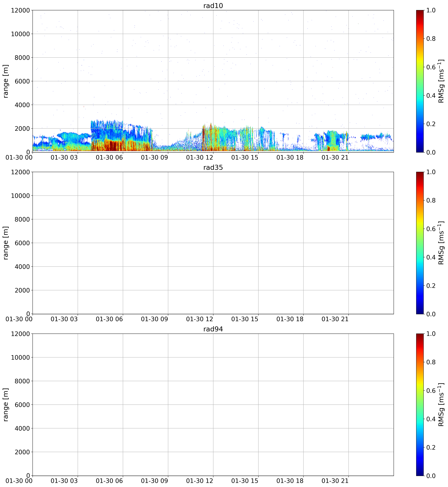Click the 'RMSg [ms⁻¹]' label beside rad94 colorbar
Viewport: 448px width, 487px height.
pyautogui.click(x=441, y=405)
